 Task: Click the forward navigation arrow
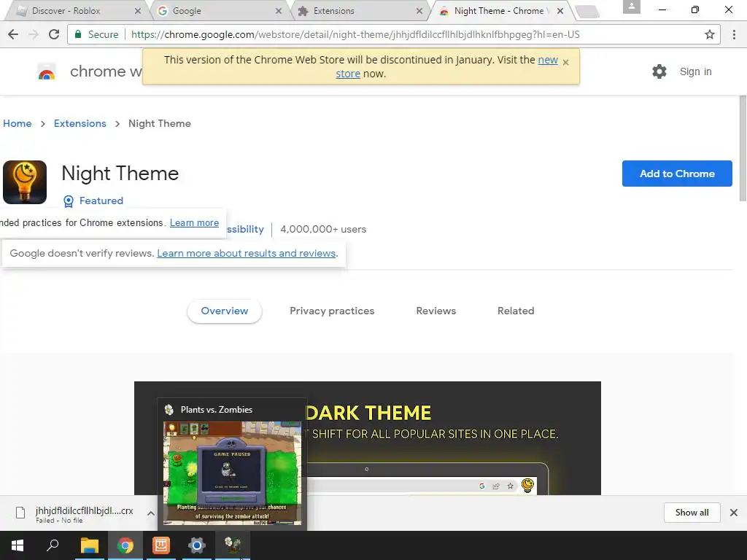pyautogui.click(x=34, y=34)
